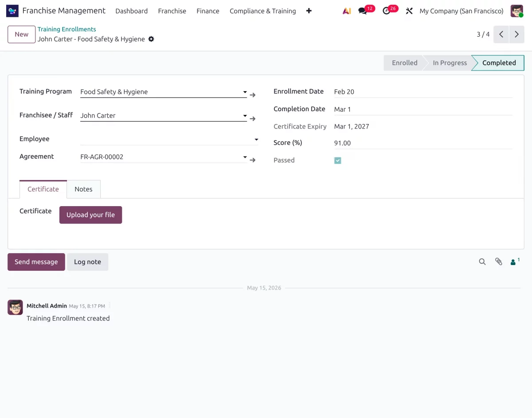Click the Send message button
The width and height of the screenshot is (532, 418).
[36, 262]
